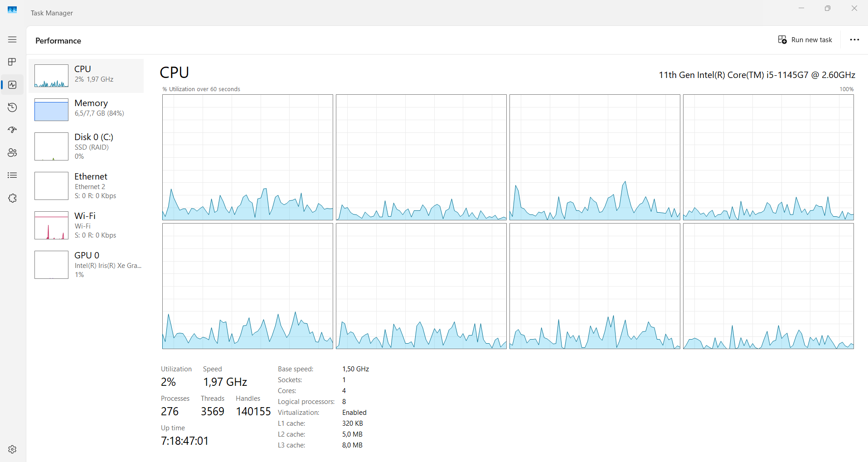Open the hamburger navigation menu

12,39
